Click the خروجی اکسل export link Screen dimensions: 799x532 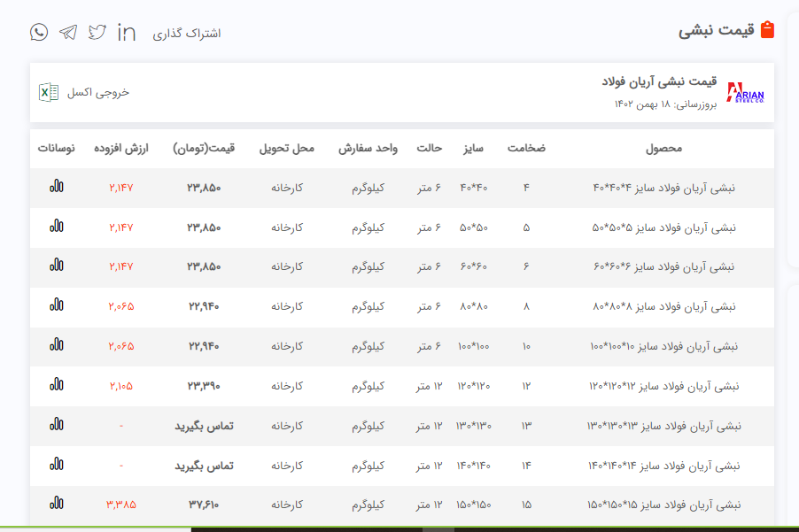tap(98, 92)
